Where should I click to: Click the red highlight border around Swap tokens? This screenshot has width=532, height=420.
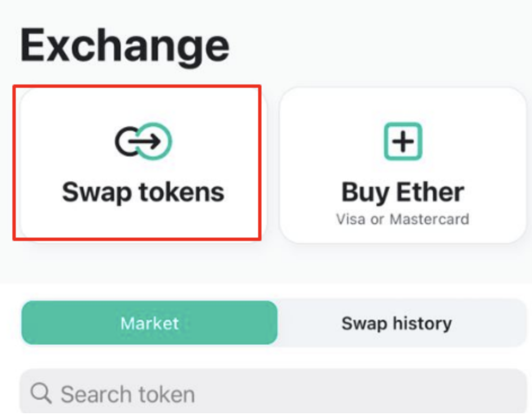pyautogui.click(x=137, y=86)
